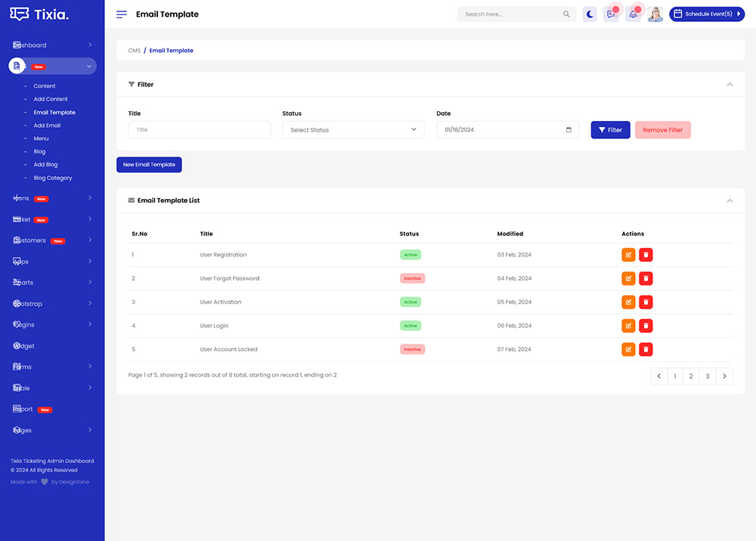756x541 pixels.
Task: Go to the next pagination page arrow
Action: [724, 376]
